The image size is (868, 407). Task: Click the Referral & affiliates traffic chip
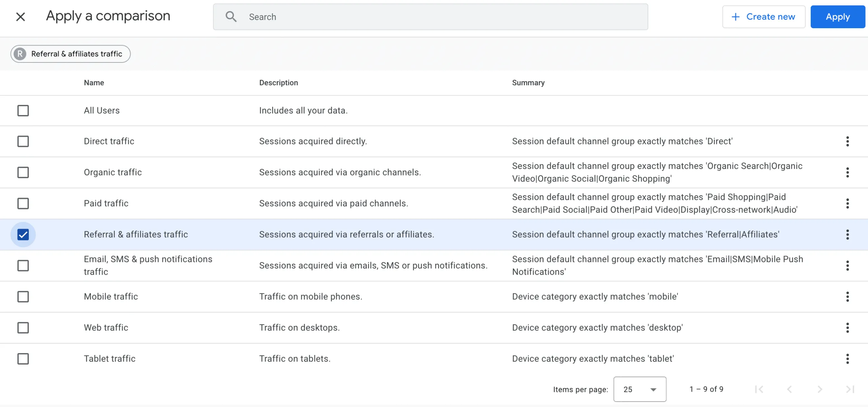point(71,54)
